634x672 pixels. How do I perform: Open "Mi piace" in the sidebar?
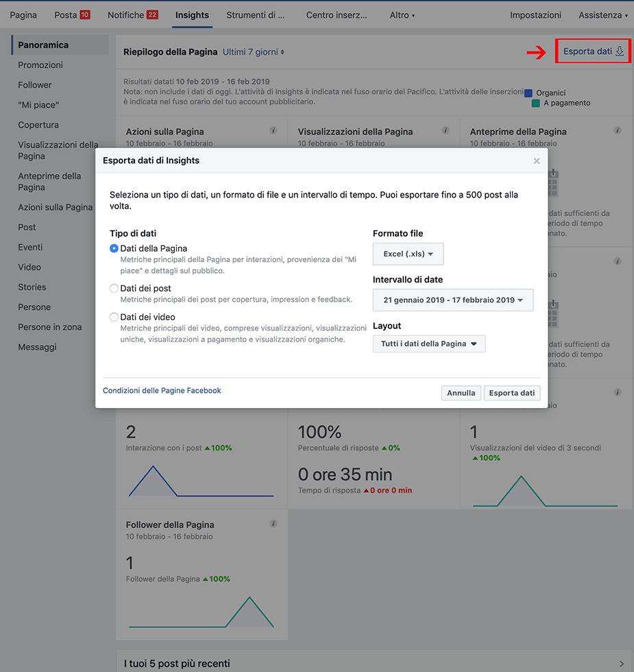point(38,105)
